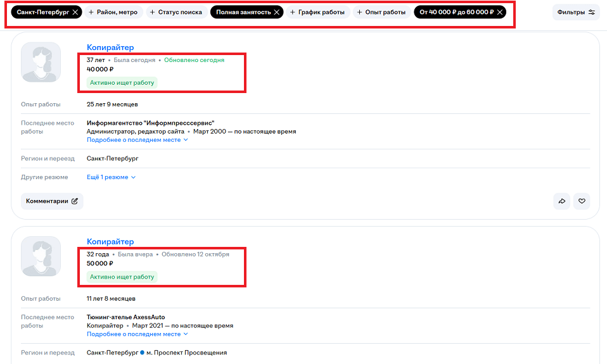Expand Ещё 1 резюме list
607x364 pixels.
click(111, 177)
